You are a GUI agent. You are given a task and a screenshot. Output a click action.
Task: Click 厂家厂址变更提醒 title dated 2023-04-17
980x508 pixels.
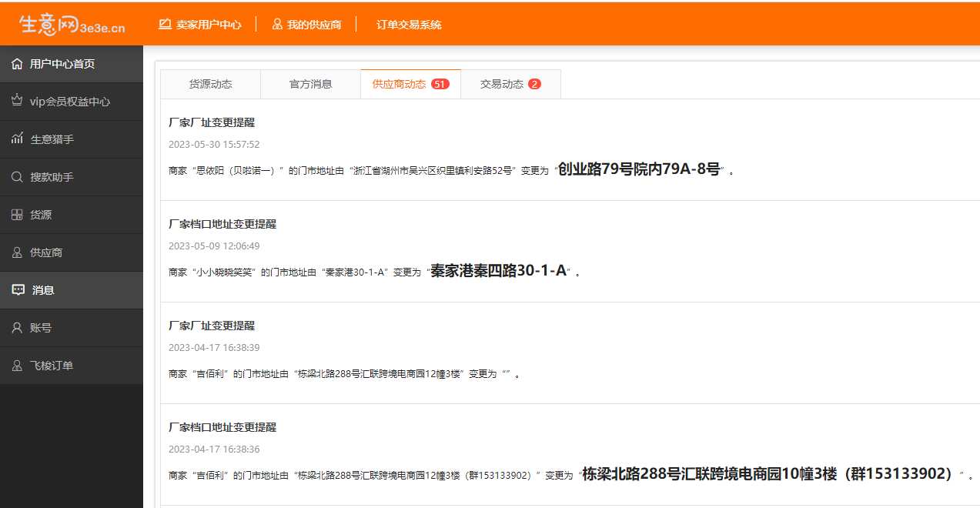pyautogui.click(x=212, y=326)
